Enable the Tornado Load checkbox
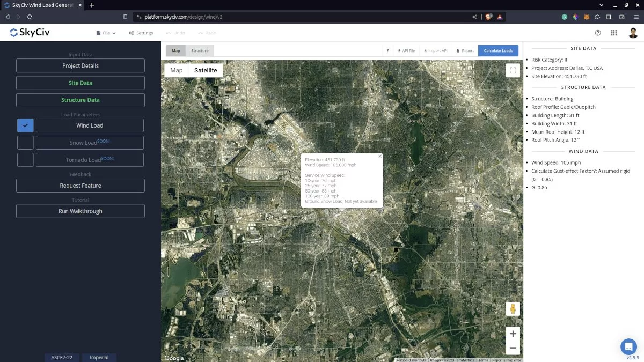644x362 pixels. (x=25, y=160)
